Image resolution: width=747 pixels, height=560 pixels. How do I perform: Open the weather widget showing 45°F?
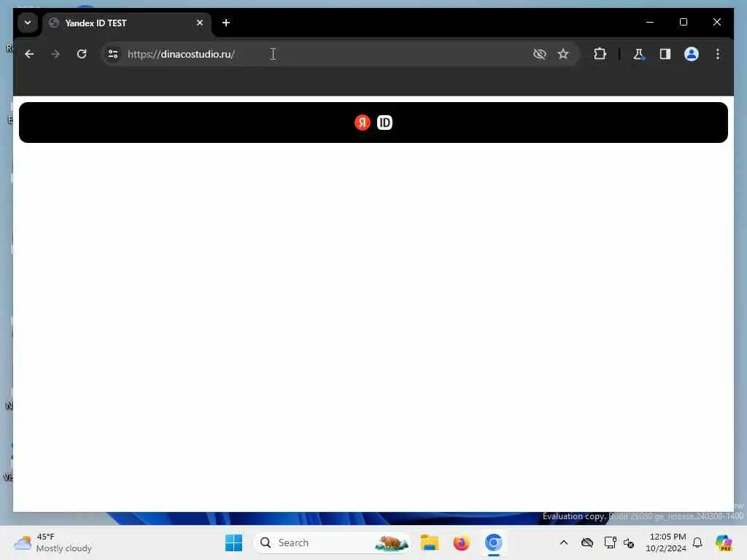[53, 542]
